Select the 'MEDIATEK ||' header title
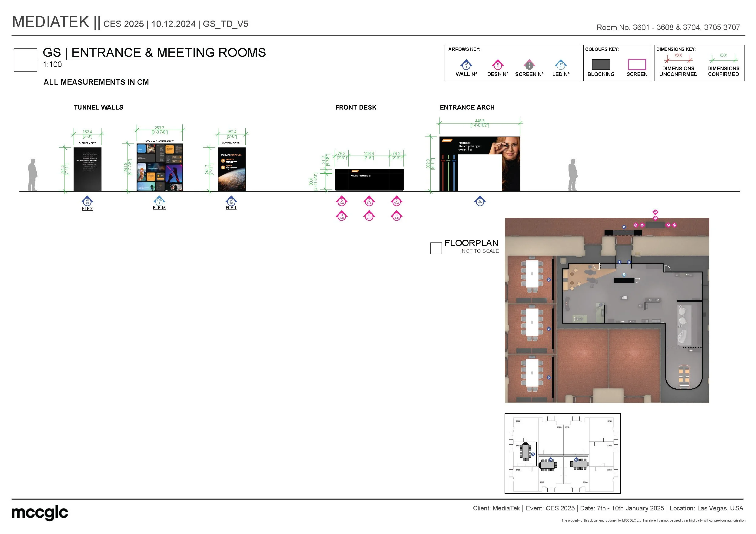 (x=56, y=22)
